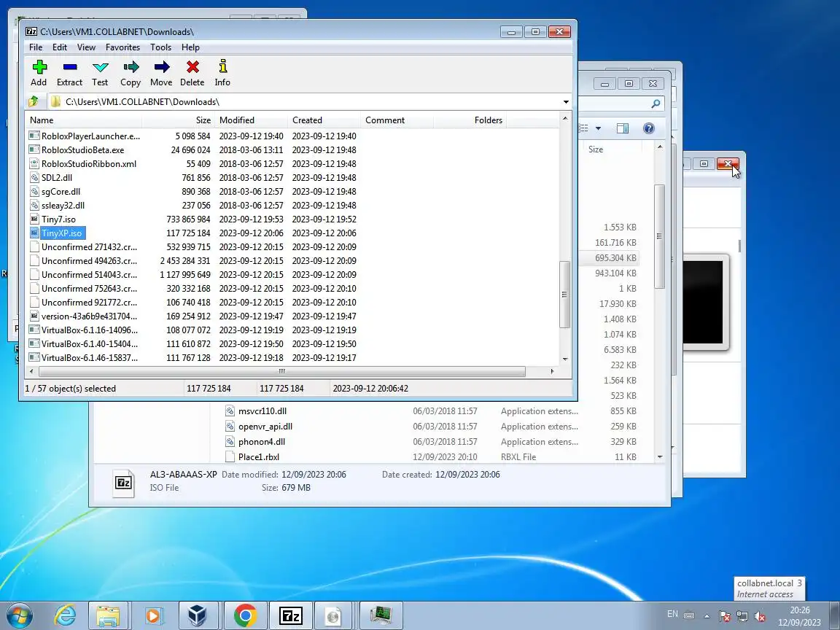Viewport: 840px width, 630px height.
Task: Go up one folder level in 7-Zip
Action: pyautogui.click(x=34, y=101)
